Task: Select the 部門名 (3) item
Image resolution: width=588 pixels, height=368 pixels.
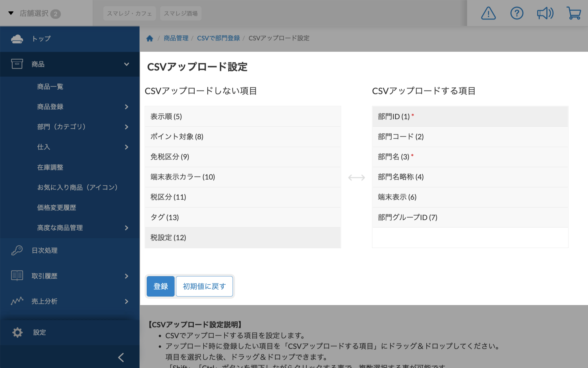Action: [470, 157]
